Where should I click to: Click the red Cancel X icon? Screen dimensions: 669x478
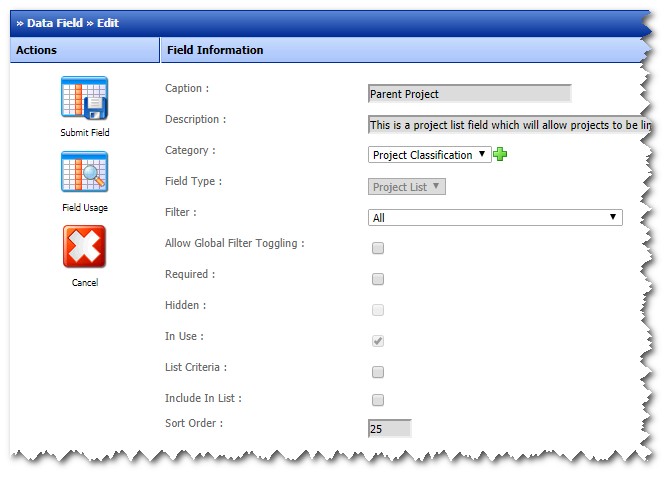[x=84, y=247]
